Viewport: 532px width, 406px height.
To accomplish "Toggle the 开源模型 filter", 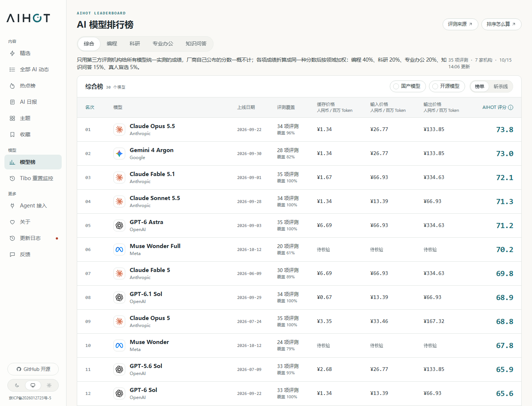I will 447,86.
